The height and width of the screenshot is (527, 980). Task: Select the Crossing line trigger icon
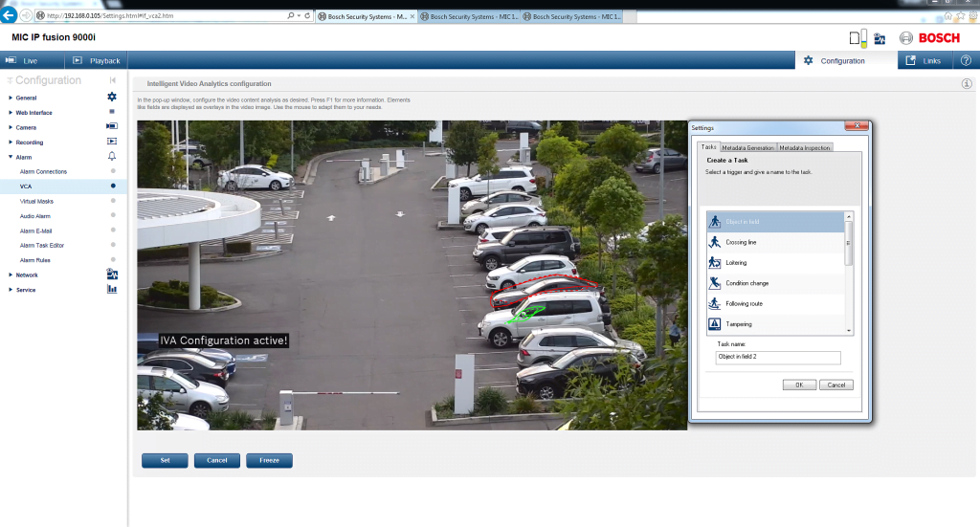point(714,242)
